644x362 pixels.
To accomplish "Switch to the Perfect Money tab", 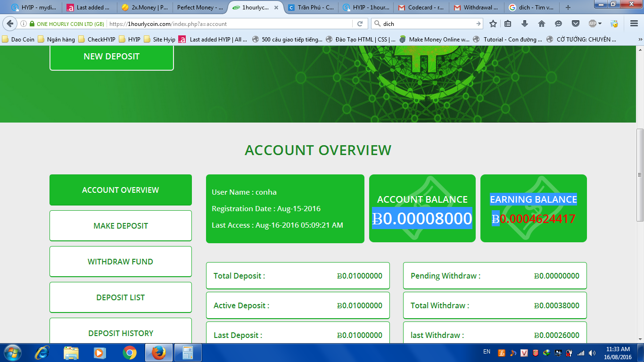I will pos(200,8).
